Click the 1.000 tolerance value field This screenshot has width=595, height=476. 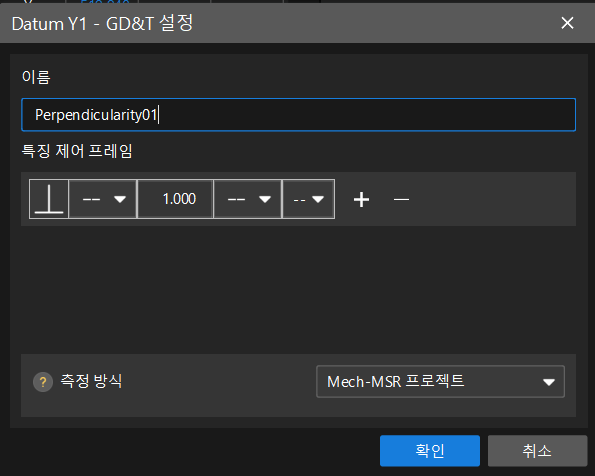tap(175, 199)
